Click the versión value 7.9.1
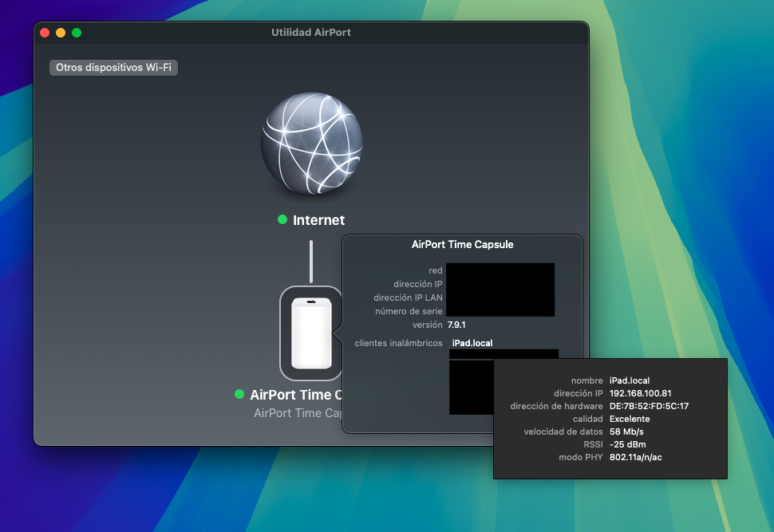The image size is (774, 532). [456, 325]
